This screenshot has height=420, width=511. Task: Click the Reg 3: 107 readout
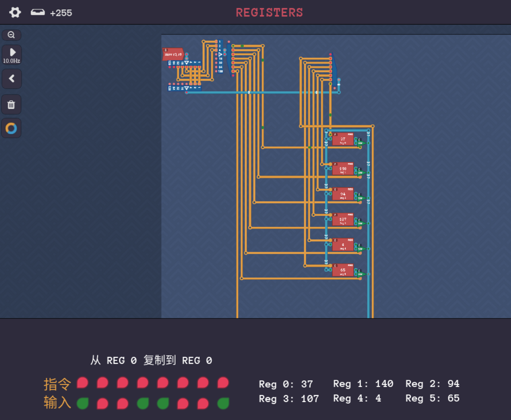coord(288,399)
